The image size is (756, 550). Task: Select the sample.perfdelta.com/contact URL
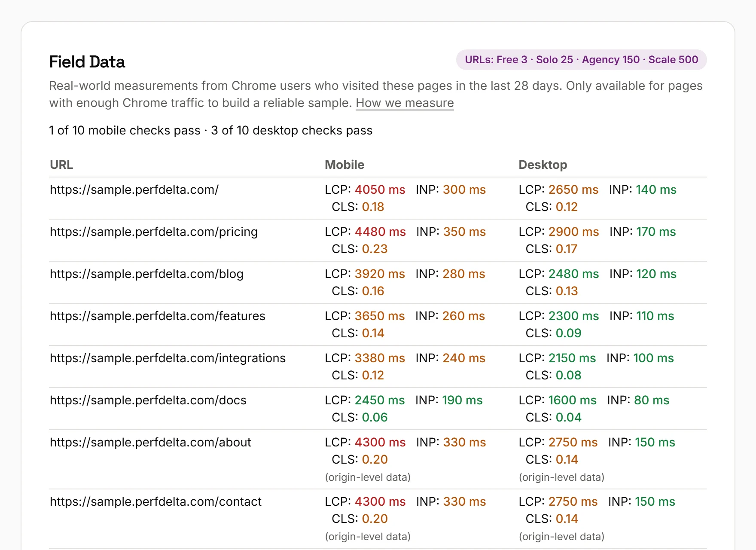(x=156, y=502)
